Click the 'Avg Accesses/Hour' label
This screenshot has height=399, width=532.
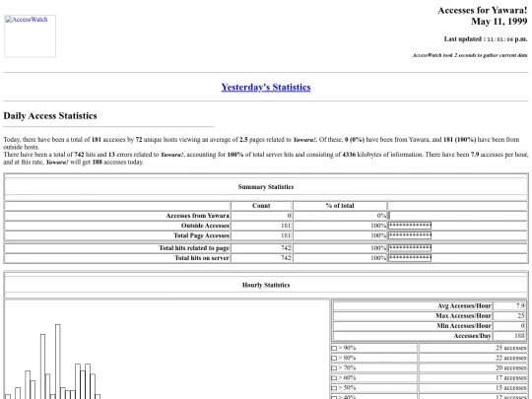click(464, 306)
